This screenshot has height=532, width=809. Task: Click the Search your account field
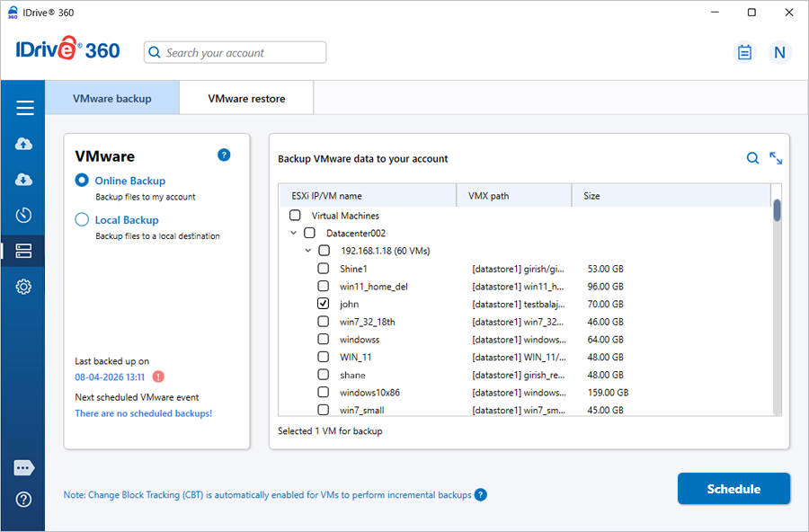[x=236, y=53]
